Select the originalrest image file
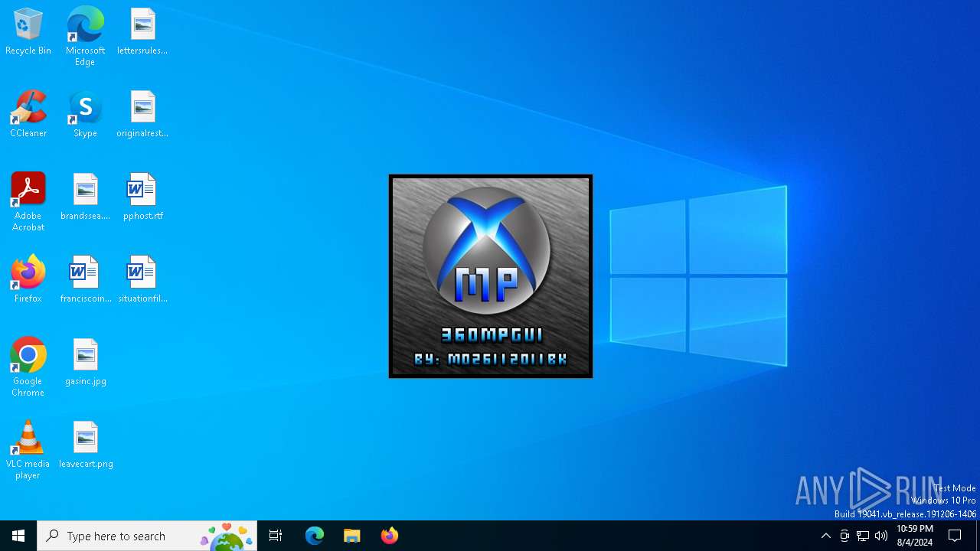 point(142,115)
